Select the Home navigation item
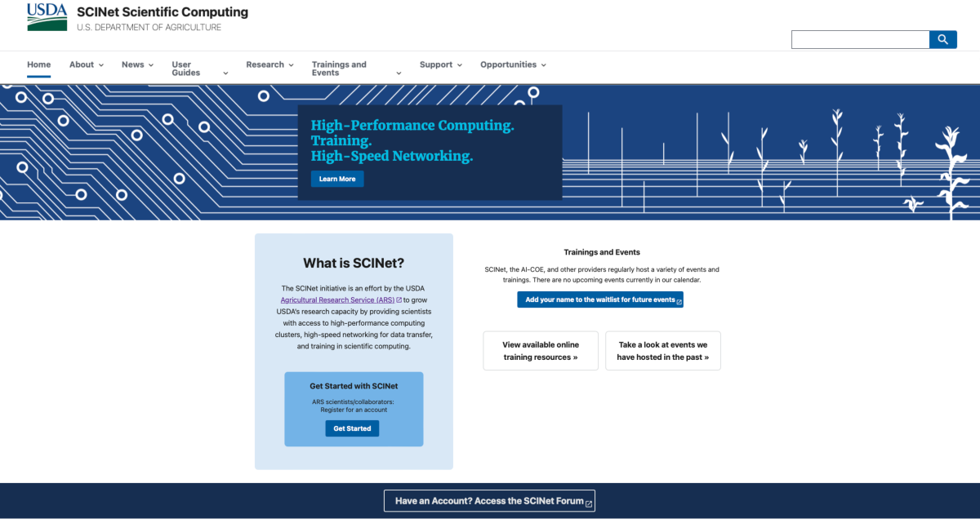The width and height of the screenshot is (980, 519). (38, 64)
